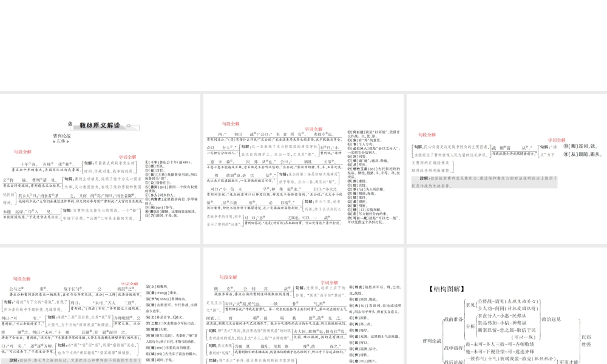
Task: Click 战前准备 branch in structure diagram
Action: 453,320
